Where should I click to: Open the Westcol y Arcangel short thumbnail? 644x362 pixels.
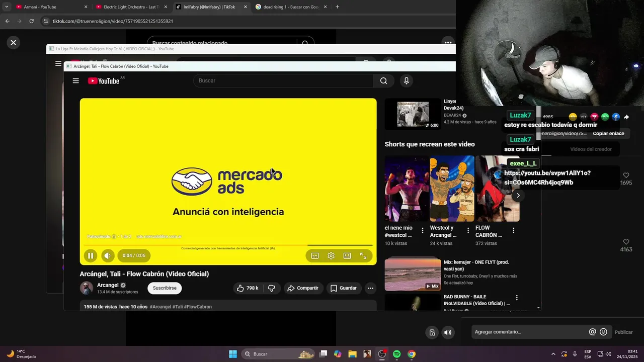coord(452,189)
